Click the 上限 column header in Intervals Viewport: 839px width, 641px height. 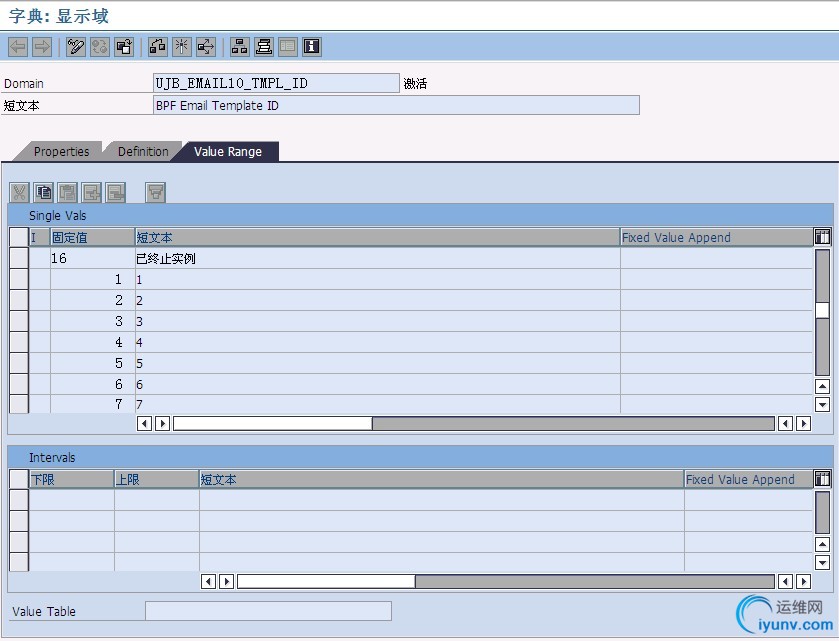156,479
